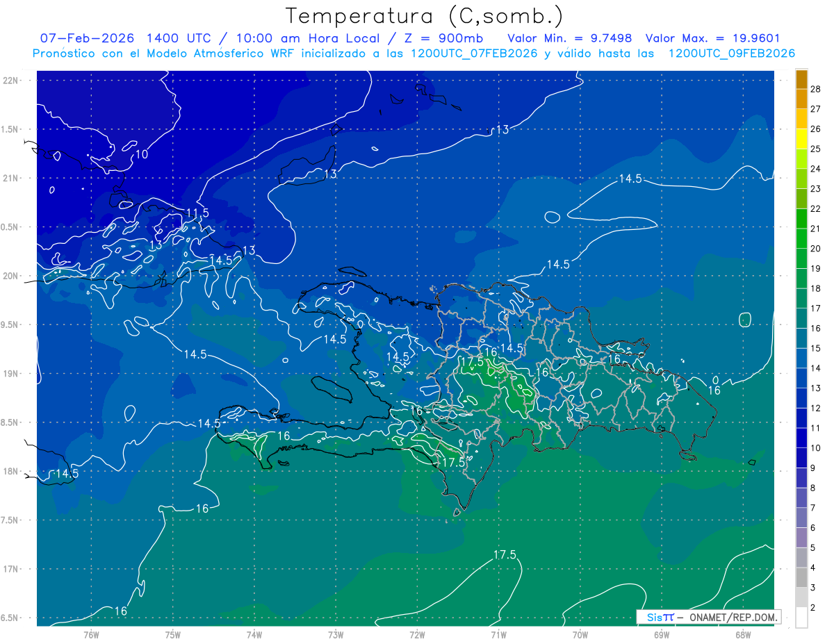Select the forecast date '07-Feb-2026'
The height and width of the screenshot is (644, 834).
click(86, 38)
